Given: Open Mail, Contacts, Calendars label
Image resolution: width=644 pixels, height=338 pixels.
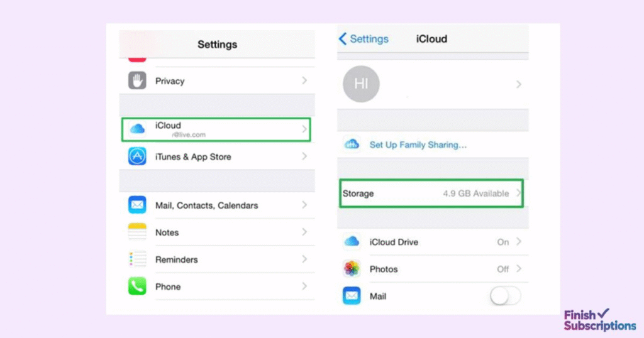Looking at the screenshot, I should (206, 205).
